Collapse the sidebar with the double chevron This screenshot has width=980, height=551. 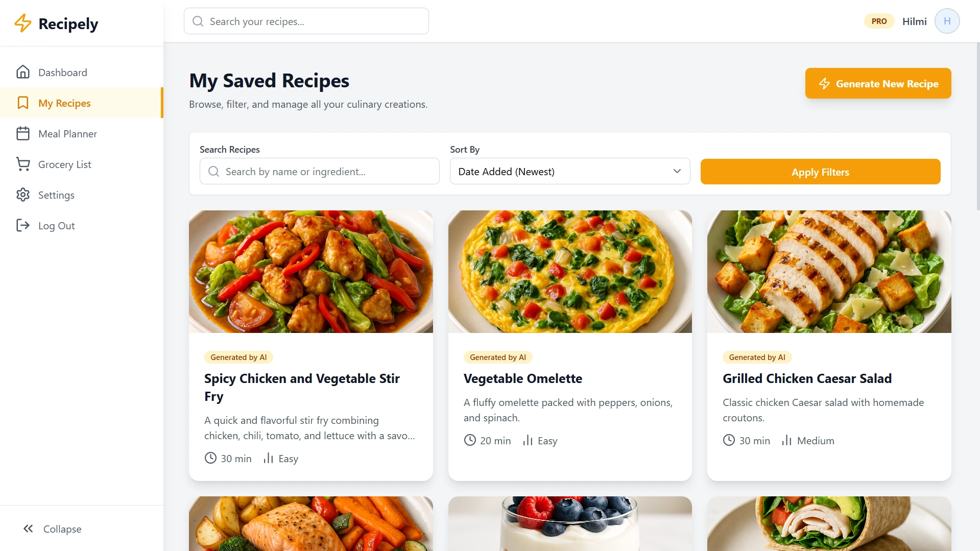pyautogui.click(x=28, y=529)
